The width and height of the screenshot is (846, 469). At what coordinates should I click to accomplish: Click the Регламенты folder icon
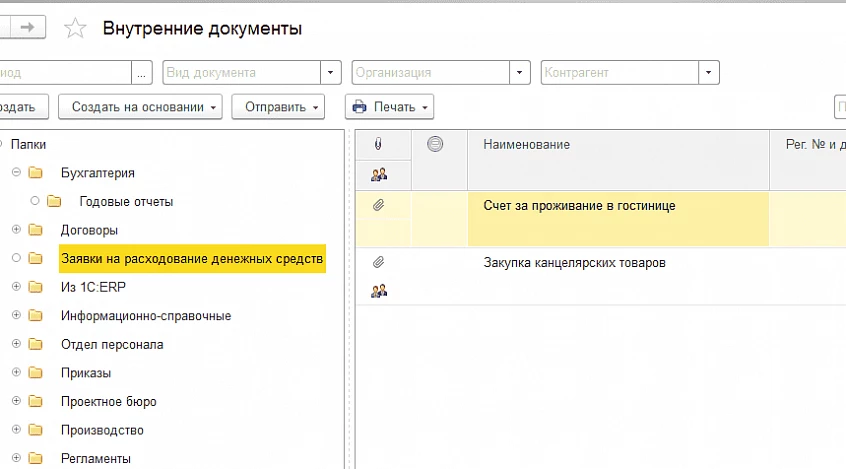click(x=36, y=459)
